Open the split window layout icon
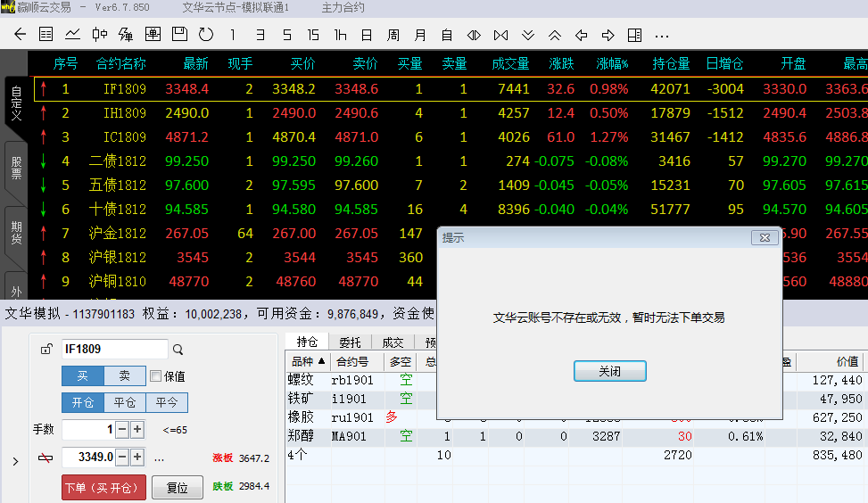Image resolution: width=868 pixels, height=503 pixels. [634, 35]
